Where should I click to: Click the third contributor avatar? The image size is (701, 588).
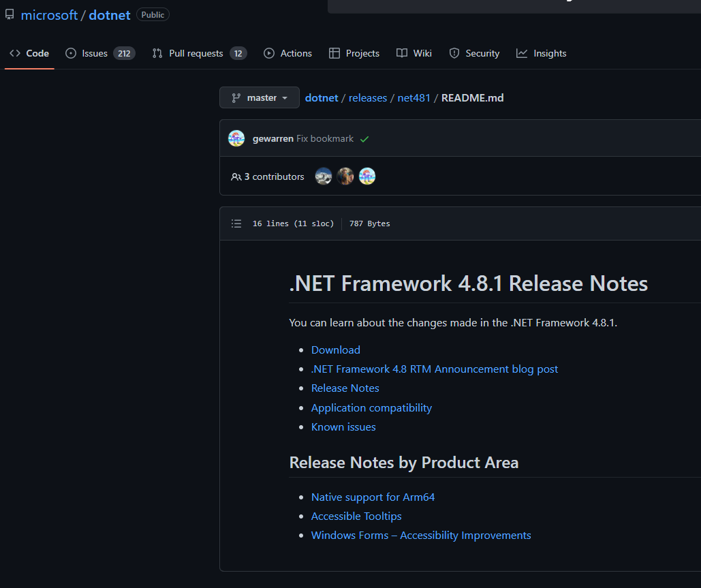pyautogui.click(x=367, y=176)
